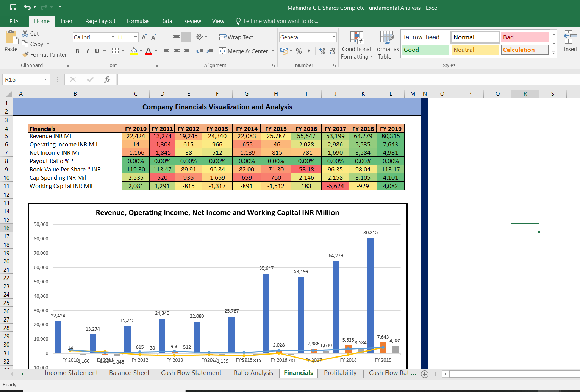Switch to the Insert ribbon tab
The image size is (580, 392).
pyautogui.click(x=67, y=21)
